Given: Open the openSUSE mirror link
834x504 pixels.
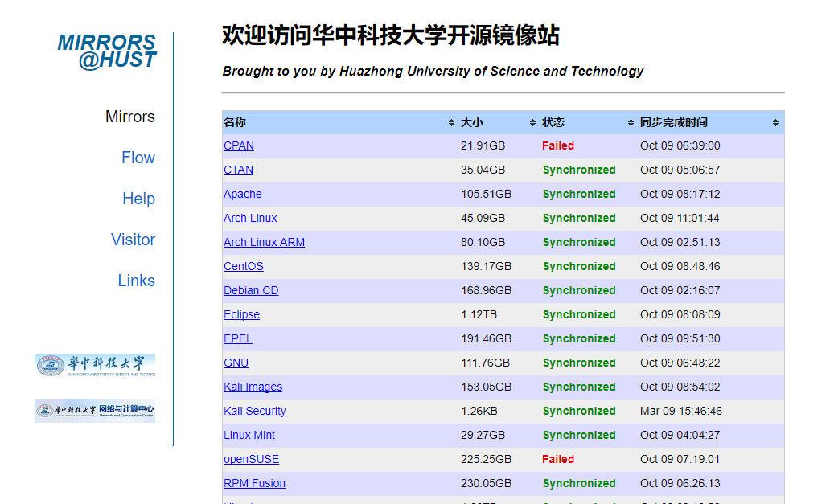Looking at the screenshot, I should 251,459.
